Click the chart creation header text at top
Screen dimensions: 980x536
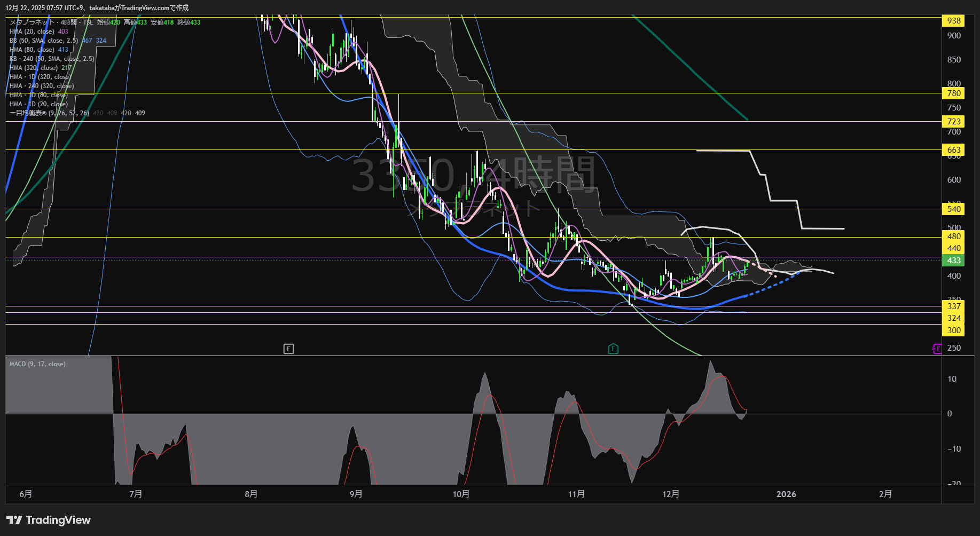pyautogui.click(x=97, y=8)
